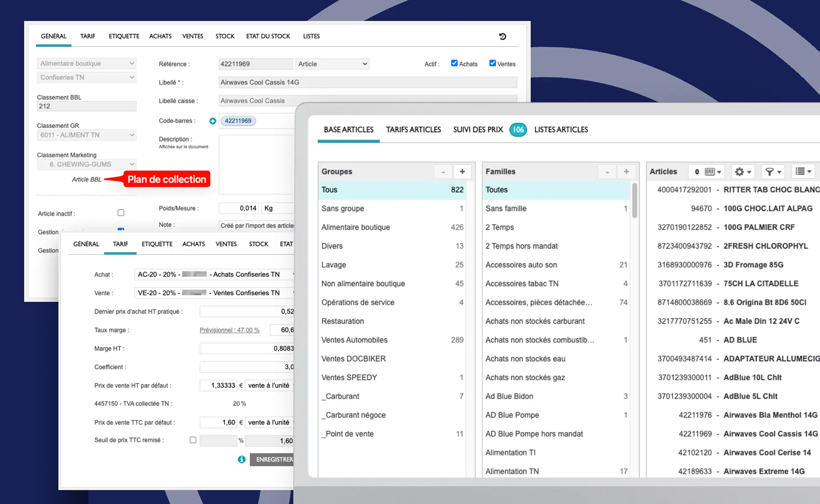
Task: Add a barcode with plus icon
Action: [213, 121]
